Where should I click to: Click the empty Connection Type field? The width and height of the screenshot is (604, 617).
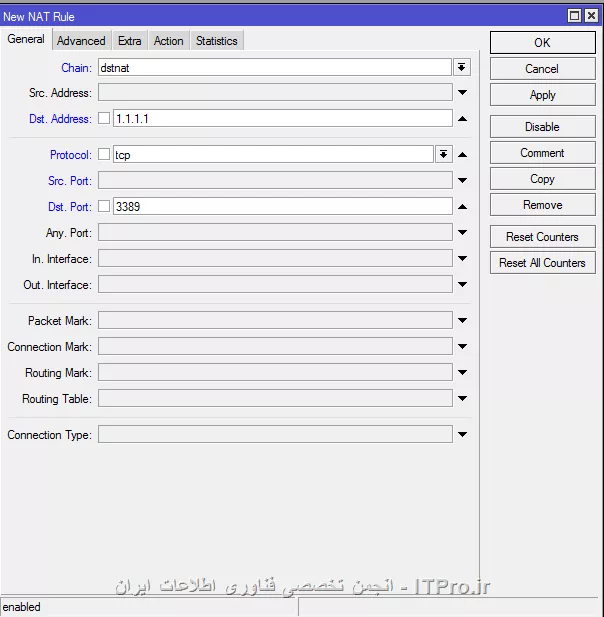point(275,434)
